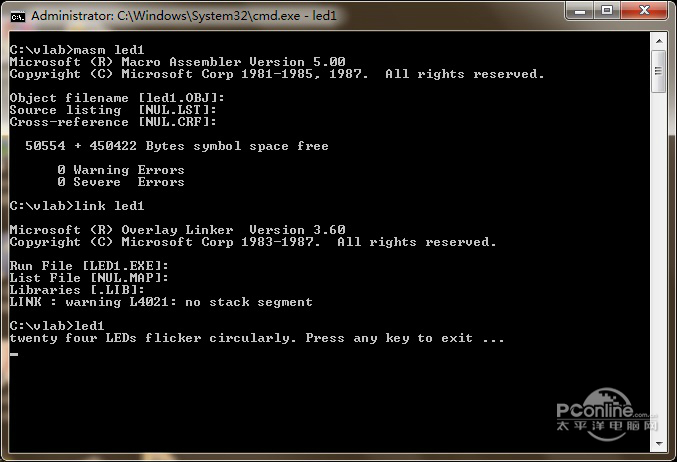Maximize the cmd.exe window
Viewport: 677px width, 462px height.
[607, 11]
